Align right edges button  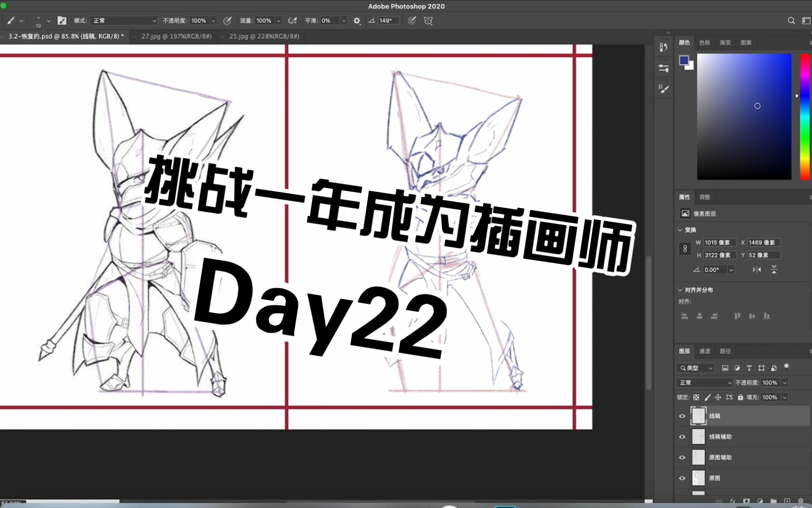714,316
